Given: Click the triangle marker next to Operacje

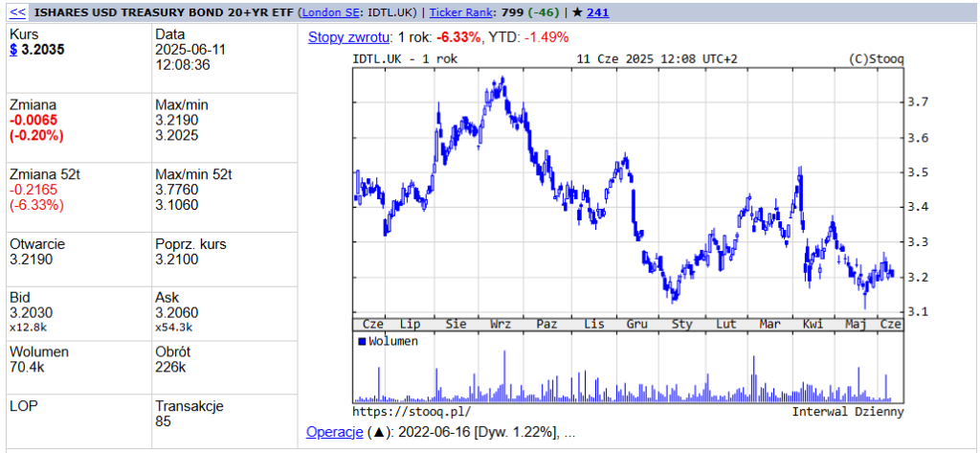Looking at the screenshot, I should click(378, 432).
